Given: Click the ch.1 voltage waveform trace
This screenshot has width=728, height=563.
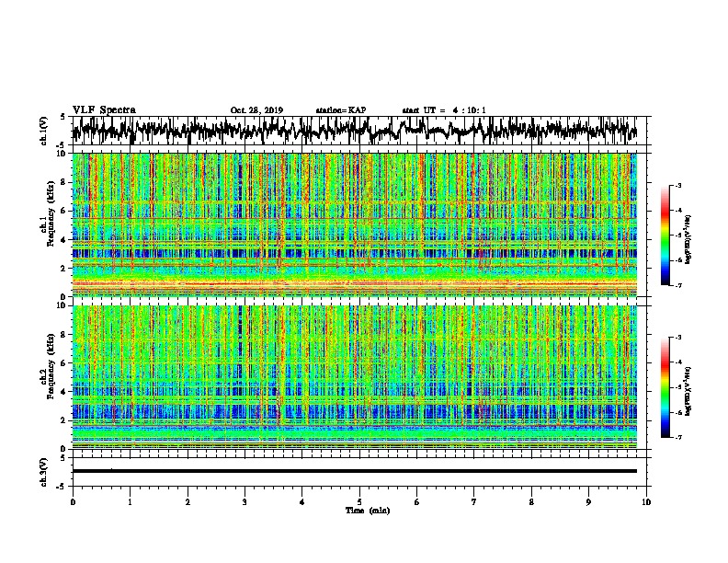Looking at the screenshot, I should coord(354,131).
